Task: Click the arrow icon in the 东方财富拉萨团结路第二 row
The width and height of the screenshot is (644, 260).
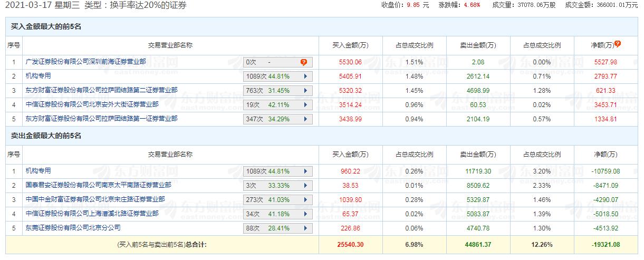Action: [305, 91]
